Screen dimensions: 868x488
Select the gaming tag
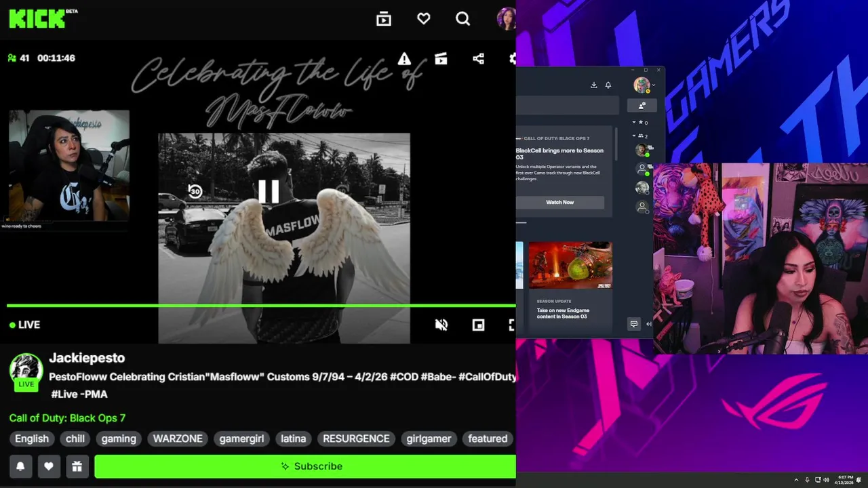pos(119,439)
